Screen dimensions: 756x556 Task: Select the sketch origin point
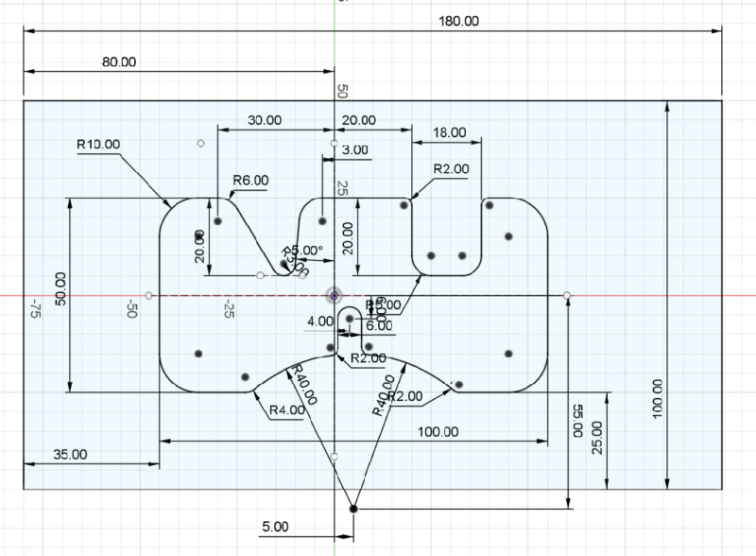pos(335,295)
